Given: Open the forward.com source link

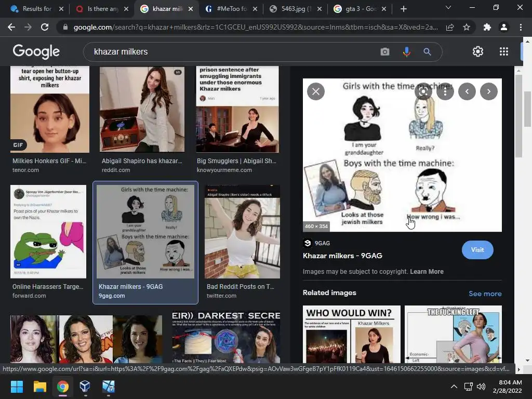Looking at the screenshot, I should click(29, 296).
